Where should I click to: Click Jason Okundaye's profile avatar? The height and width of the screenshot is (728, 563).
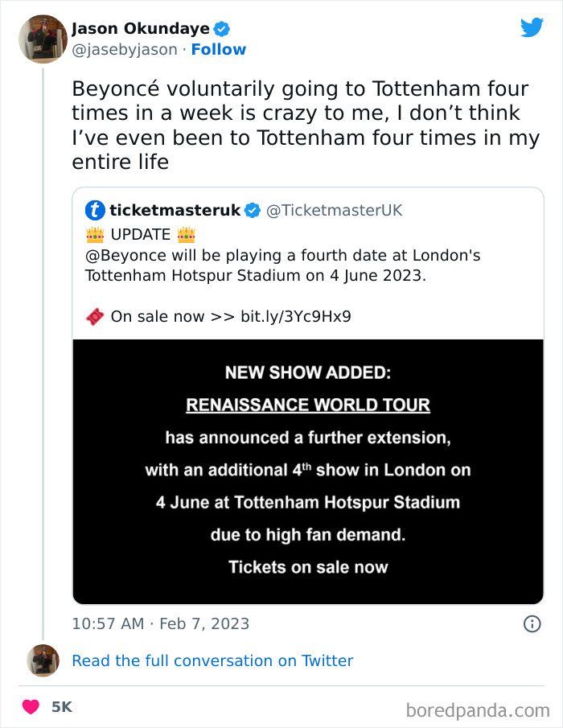click(42, 38)
